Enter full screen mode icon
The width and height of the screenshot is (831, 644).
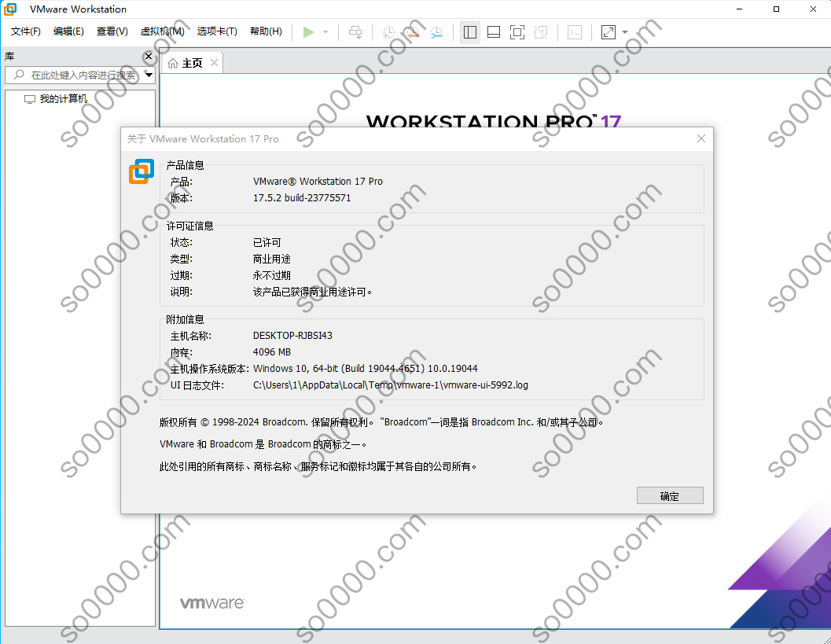(517, 32)
